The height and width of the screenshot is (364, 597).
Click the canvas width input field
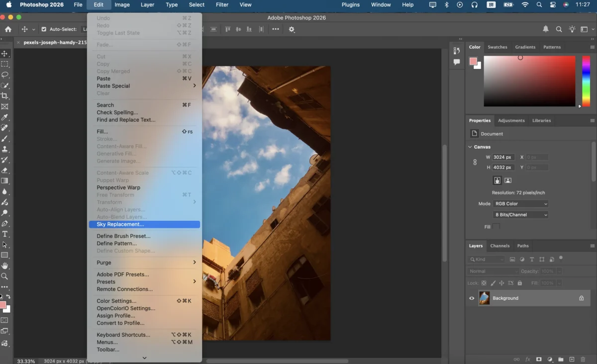(503, 157)
